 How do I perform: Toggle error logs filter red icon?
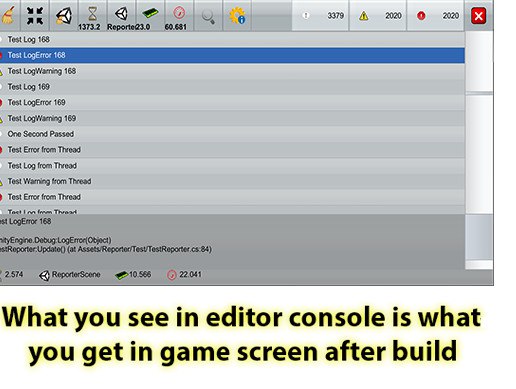[x=435, y=15]
